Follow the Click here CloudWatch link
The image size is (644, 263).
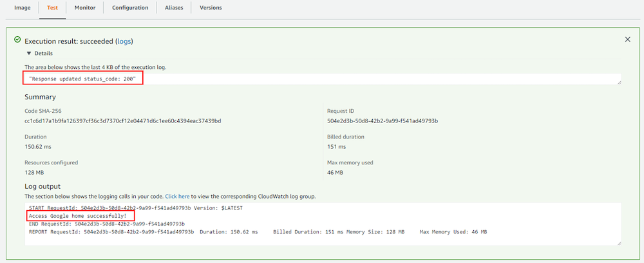pos(177,196)
